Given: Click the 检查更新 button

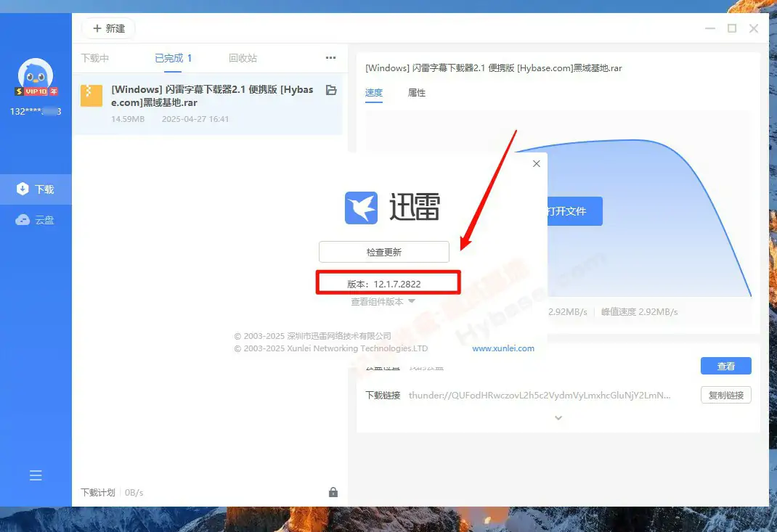Looking at the screenshot, I should (384, 252).
